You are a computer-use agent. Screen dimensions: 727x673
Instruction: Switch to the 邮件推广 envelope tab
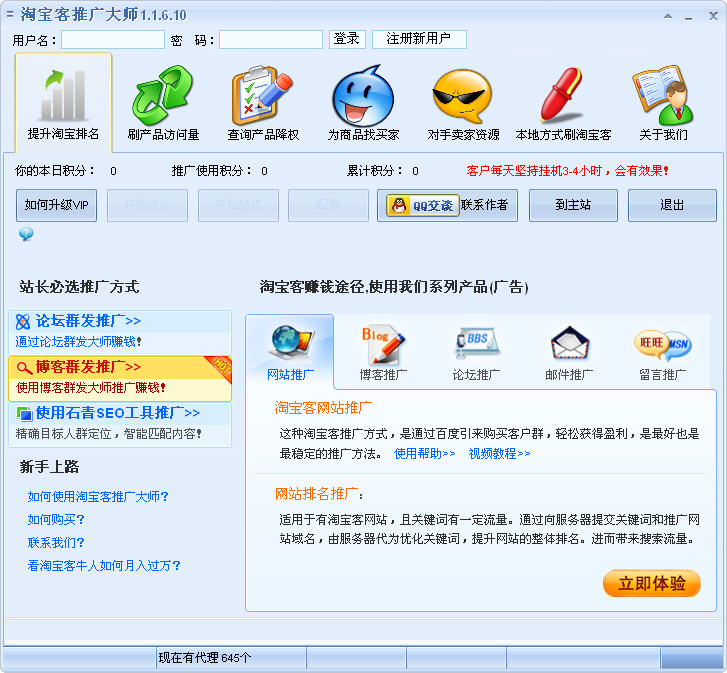coord(569,352)
